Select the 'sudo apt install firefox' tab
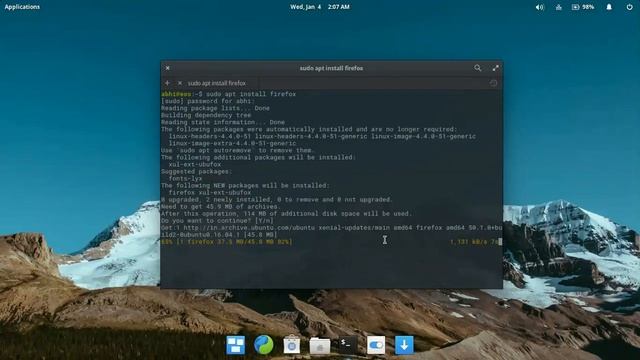640x360 pixels. [x=217, y=83]
